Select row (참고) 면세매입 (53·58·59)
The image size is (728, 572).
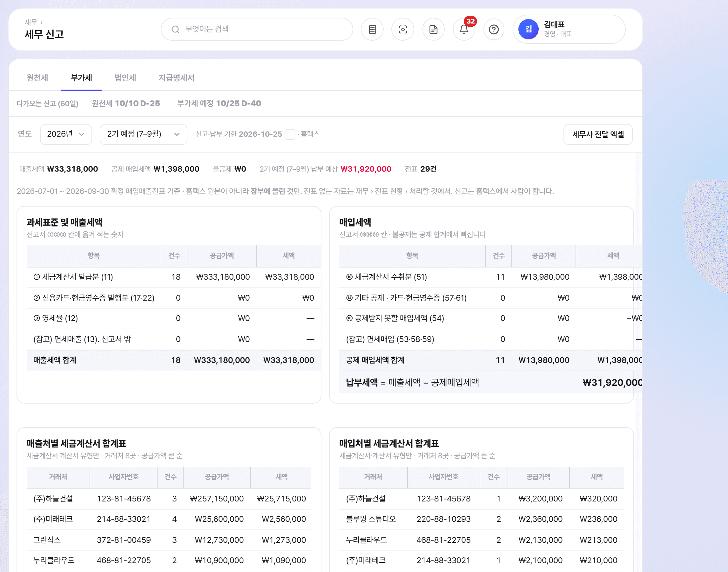(491, 339)
